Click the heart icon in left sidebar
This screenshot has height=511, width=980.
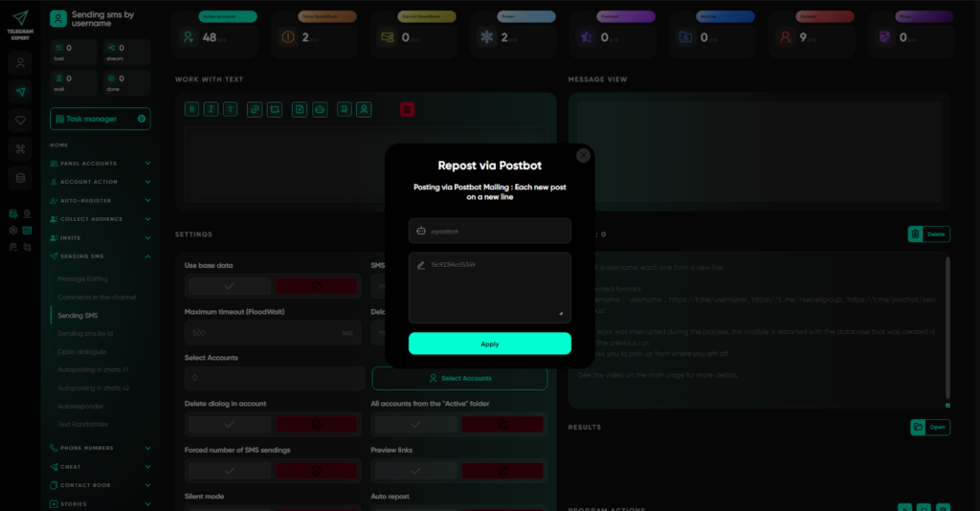(x=20, y=121)
